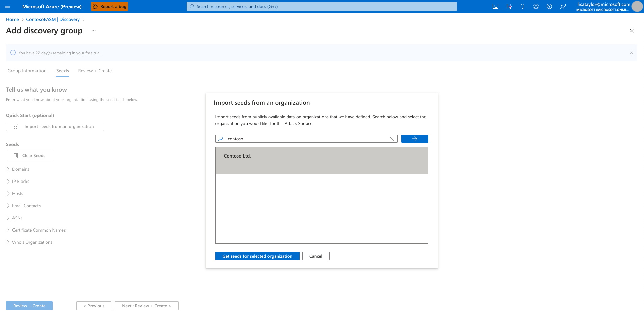Open the Directories + subscriptions filter

coord(509,6)
